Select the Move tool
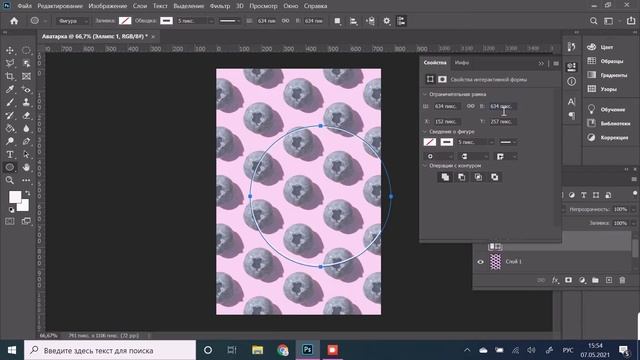Screen dimensions: 640x360 (10, 51)
